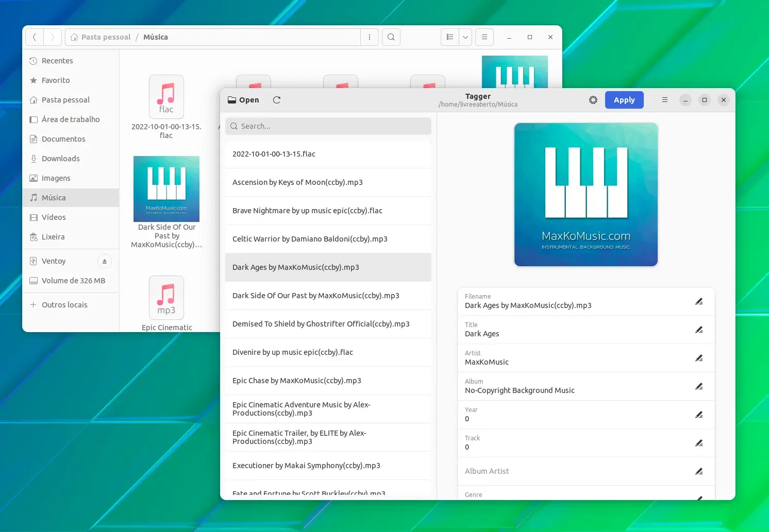
Task: Open the Tagger auto-tag settings gear icon
Action: (593, 100)
